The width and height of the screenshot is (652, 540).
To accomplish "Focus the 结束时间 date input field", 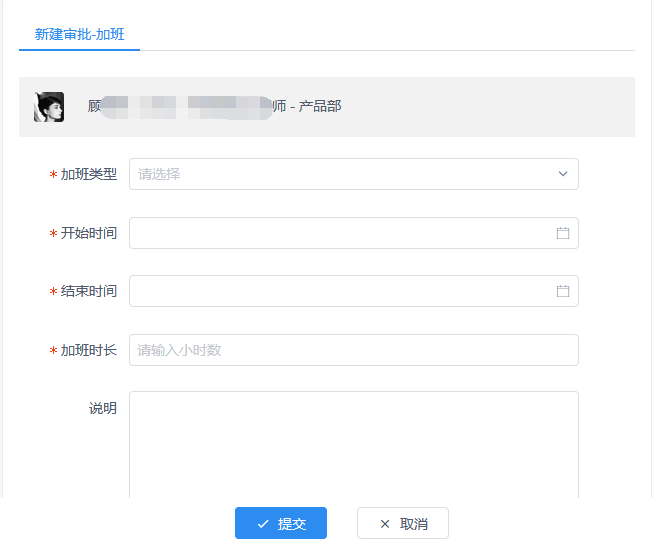I will point(353,291).
